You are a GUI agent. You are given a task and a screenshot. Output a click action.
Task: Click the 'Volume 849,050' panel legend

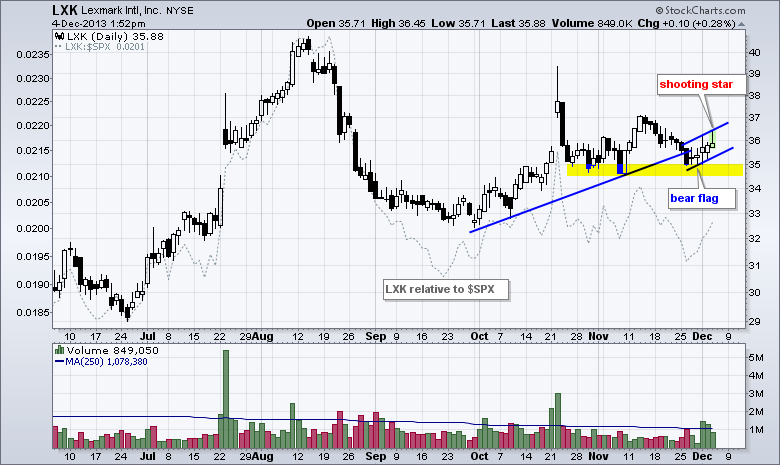pyautogui.click(x=113, y=350)
